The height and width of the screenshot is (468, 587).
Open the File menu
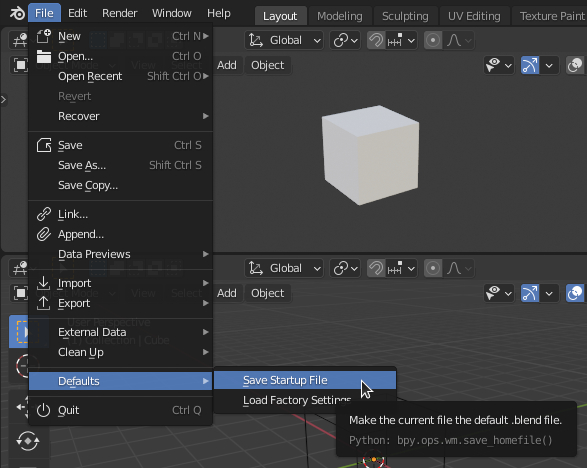pos(44,13)
